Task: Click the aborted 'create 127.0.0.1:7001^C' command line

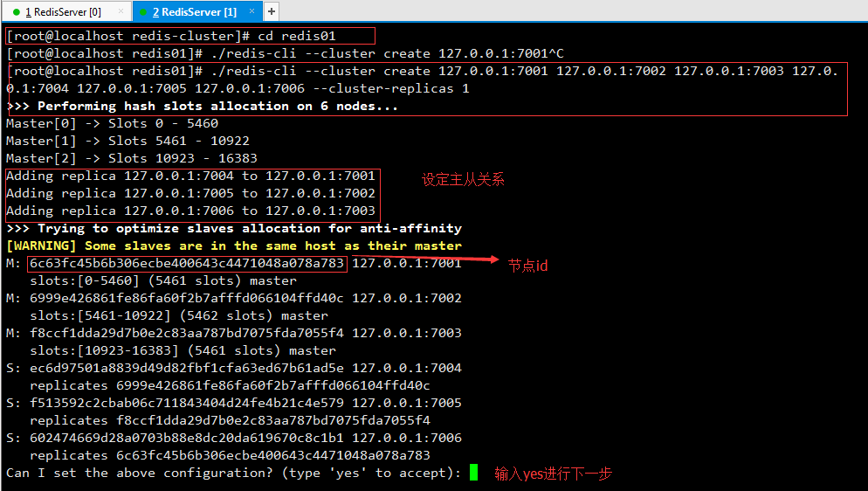Action: [285, 53]
